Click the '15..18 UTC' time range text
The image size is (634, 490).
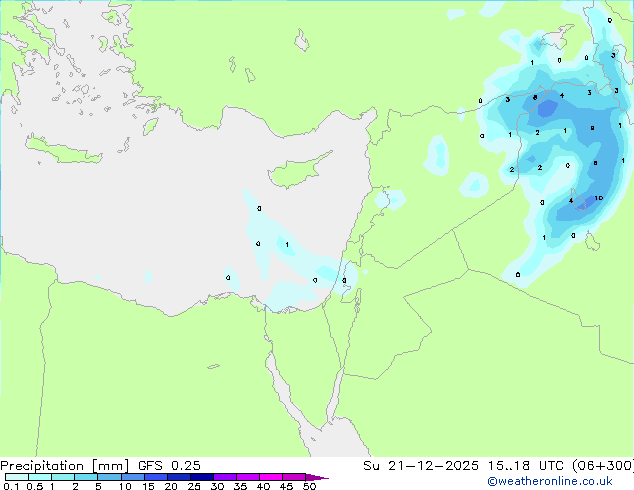tap(526, 466)
